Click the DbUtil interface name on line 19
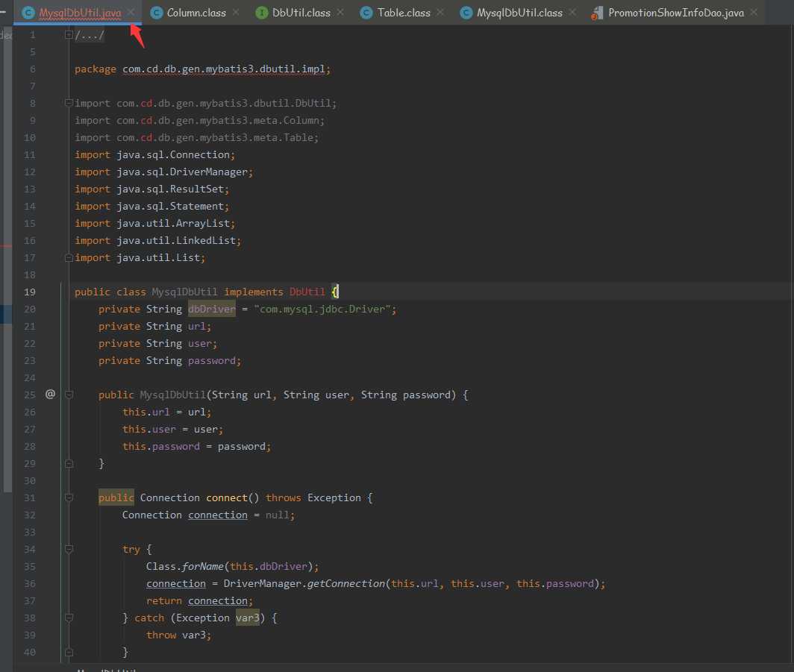The height and width of the screenshot is (672, 794). coord(307,292)
